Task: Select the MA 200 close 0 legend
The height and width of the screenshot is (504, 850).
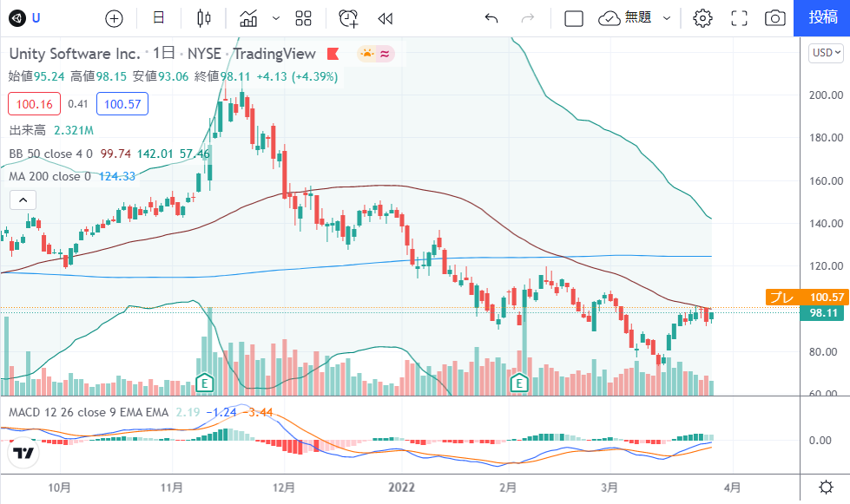Action: point(49,176)
